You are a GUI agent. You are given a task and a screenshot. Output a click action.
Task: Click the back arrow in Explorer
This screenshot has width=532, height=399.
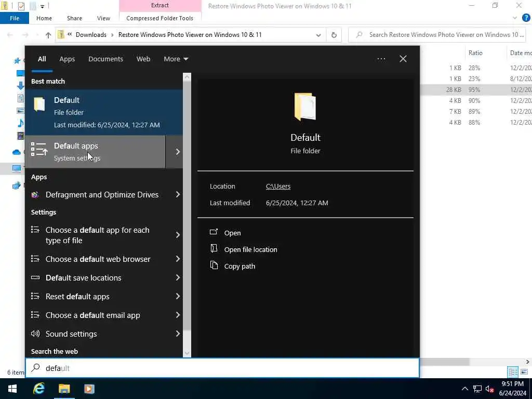pos(10,35)
